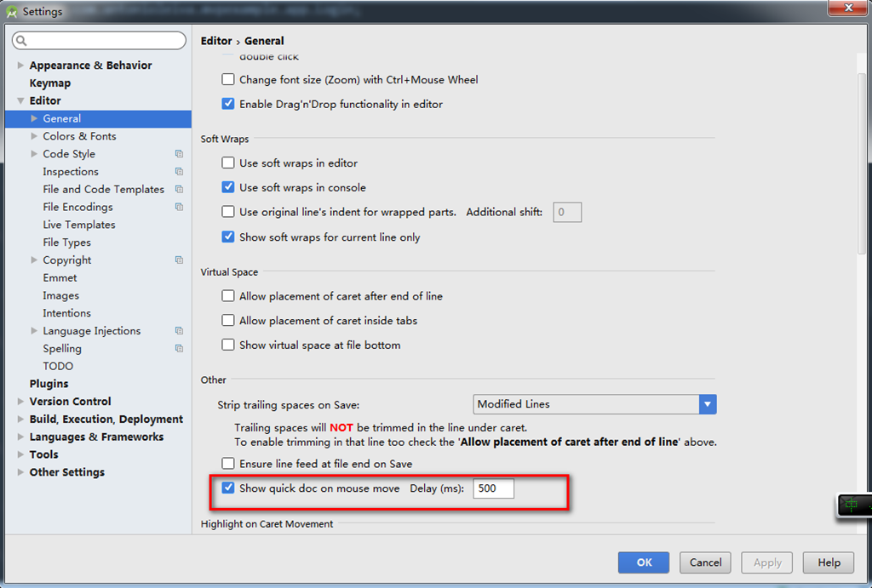Click the project icon next to File Encodings
Screen dimensions: 872x588
tap(179, 207)
